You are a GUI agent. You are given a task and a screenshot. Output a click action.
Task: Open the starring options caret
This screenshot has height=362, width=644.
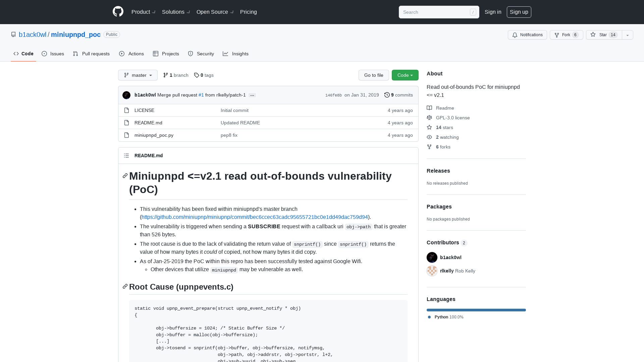click(627, 35)
